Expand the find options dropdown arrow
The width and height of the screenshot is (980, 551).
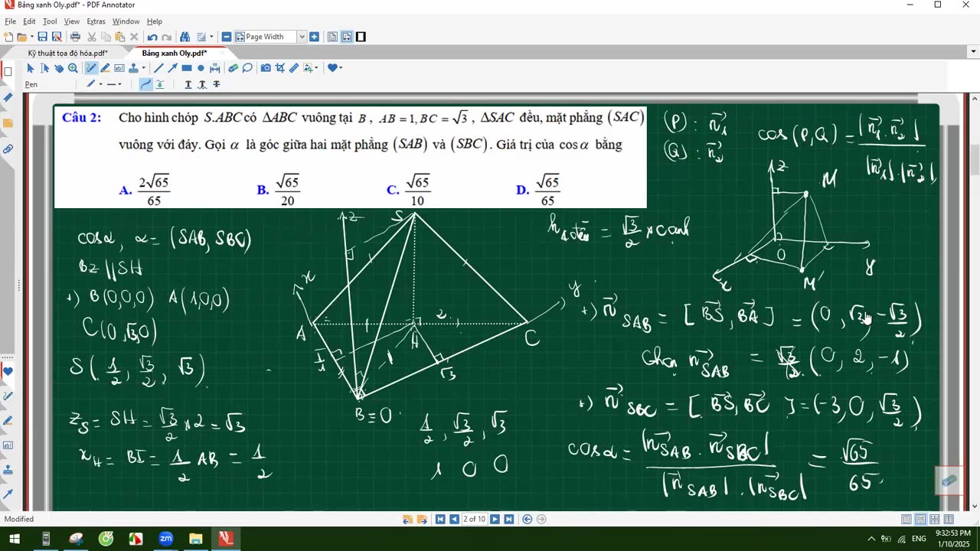tap(211, 37)
